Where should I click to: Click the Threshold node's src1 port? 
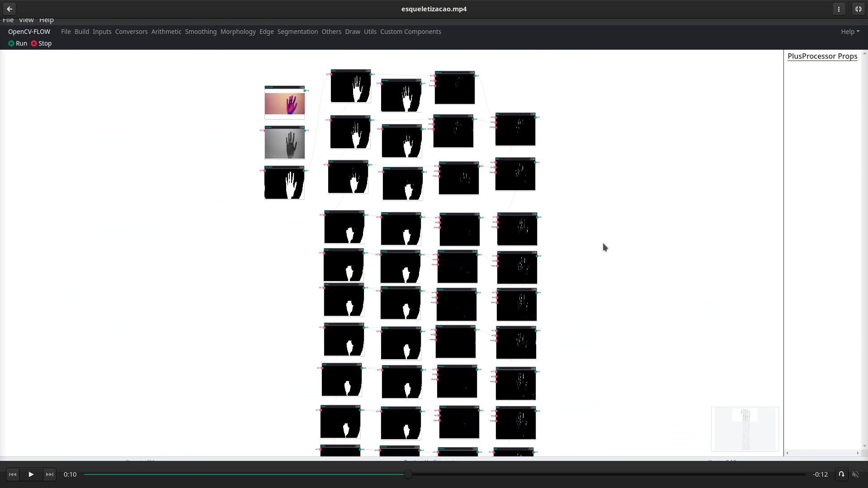264,170
